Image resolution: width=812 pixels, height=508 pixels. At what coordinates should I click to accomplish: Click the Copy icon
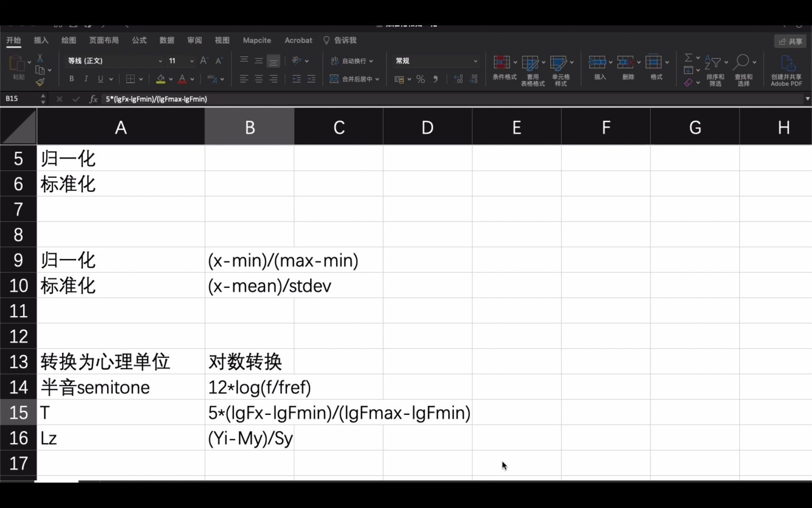(x=40, y=70)
